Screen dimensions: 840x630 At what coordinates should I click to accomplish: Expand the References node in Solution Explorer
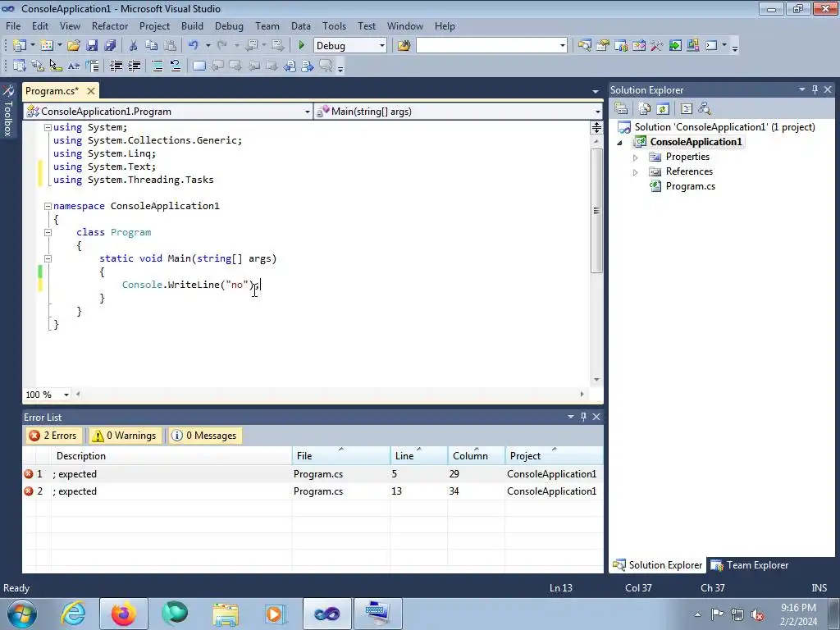(636, 172)
